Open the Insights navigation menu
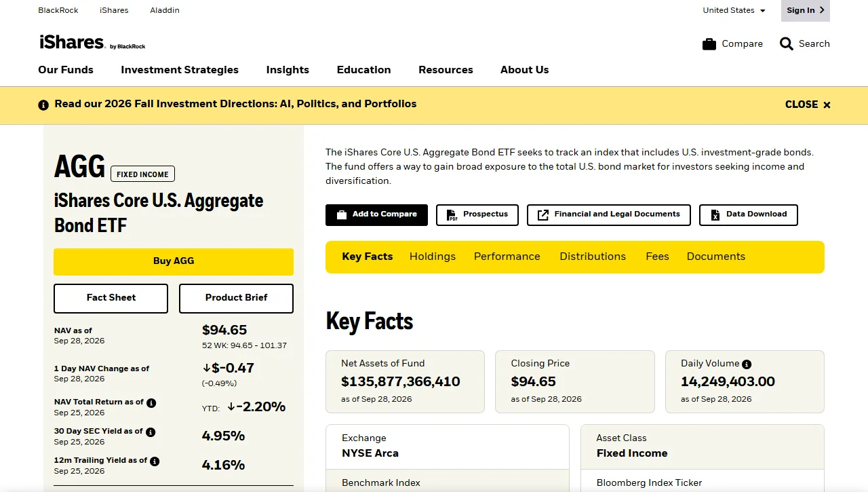This screenshot has width=868, height=492. point(288,70)
